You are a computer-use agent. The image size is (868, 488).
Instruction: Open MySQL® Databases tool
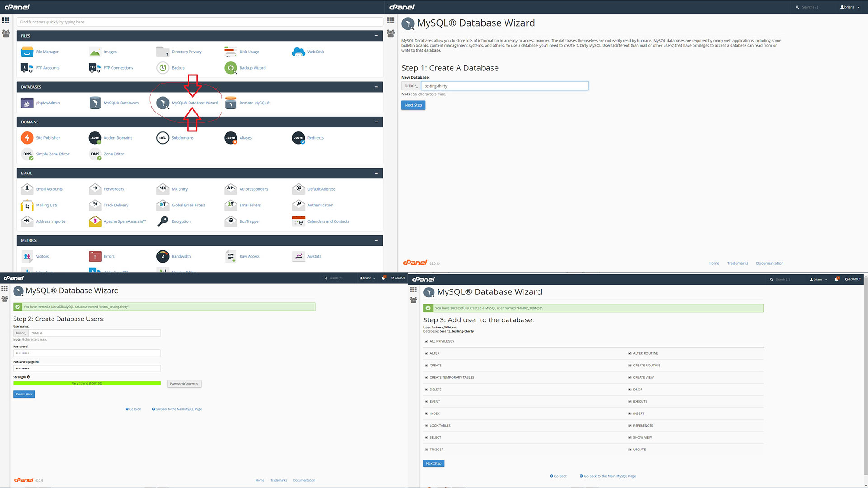coord(121,103)
